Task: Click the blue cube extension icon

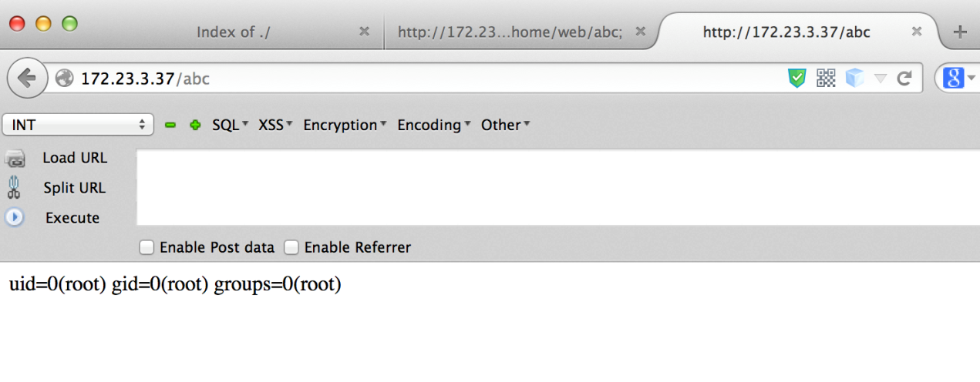Action: pyautogui.click(x=854, y=78)
